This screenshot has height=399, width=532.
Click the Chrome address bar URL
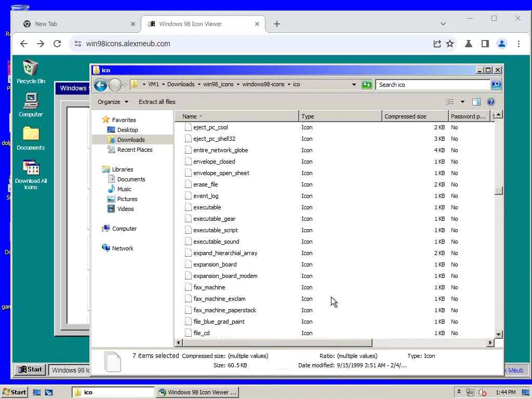[x=128, y=44]
